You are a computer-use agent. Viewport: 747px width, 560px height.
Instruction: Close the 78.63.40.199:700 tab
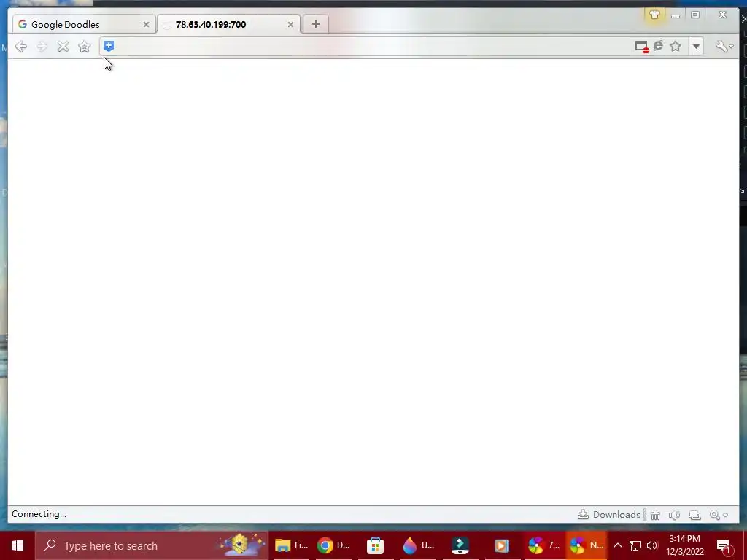click(x=290, y=24)
